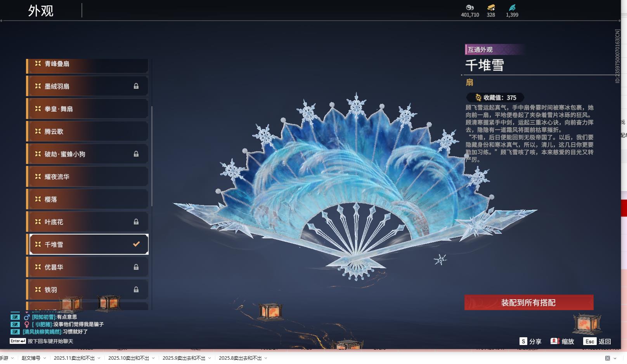Screen dimensions: 627x364
Task: Open the 赵文博号 tab dropdown arrow
Action: coord(45,358)
